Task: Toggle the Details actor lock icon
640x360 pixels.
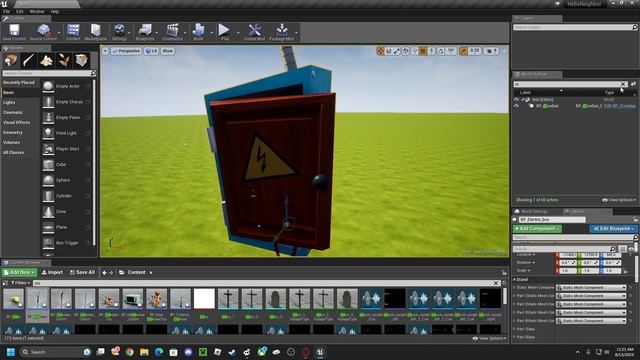Action: (x=636, y=219)
